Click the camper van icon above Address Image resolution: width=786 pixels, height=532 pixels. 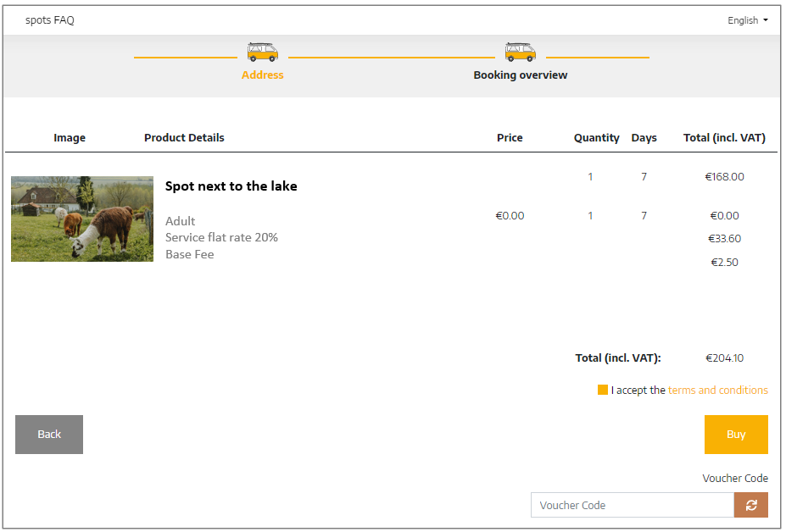263,52
